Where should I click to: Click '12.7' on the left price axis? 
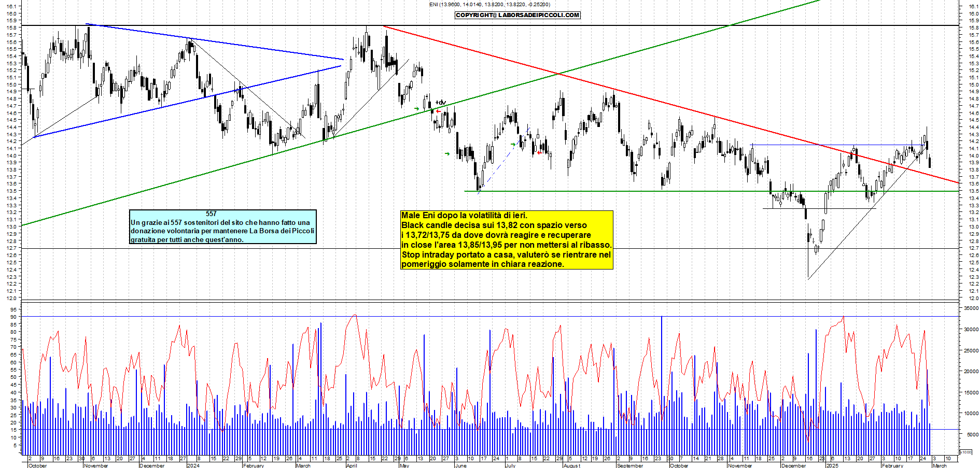11,248
